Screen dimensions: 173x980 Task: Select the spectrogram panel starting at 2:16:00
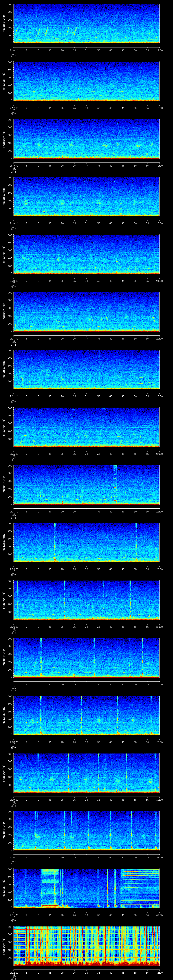click(86, 24)
